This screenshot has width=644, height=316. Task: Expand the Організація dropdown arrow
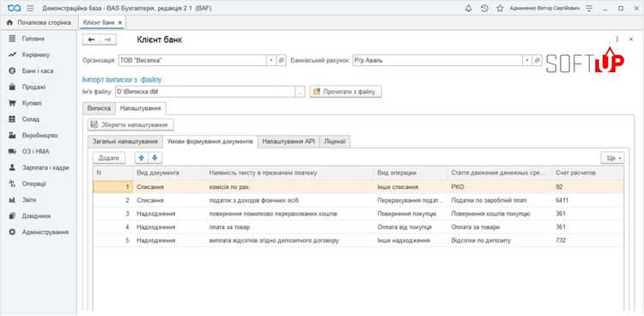[271, 60]
